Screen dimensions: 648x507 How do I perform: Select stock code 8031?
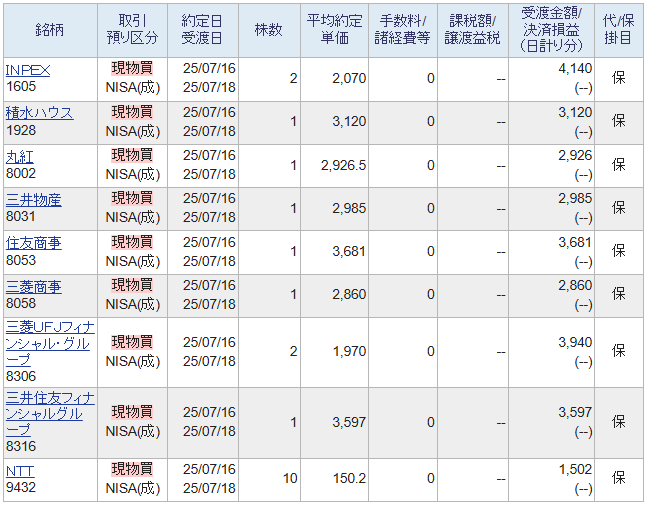21,217
